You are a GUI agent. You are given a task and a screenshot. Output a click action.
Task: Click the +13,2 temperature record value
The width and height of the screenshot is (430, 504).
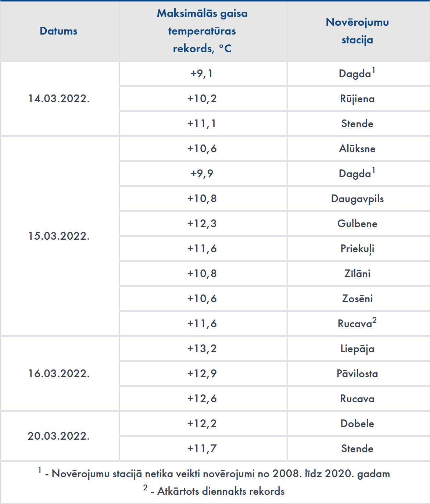[202, 348]
